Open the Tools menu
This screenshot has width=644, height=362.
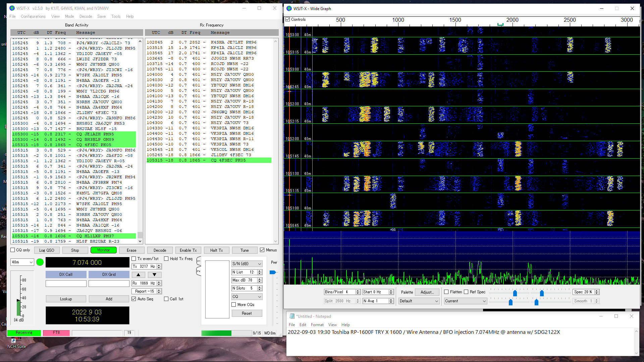[x=116, y=16]
